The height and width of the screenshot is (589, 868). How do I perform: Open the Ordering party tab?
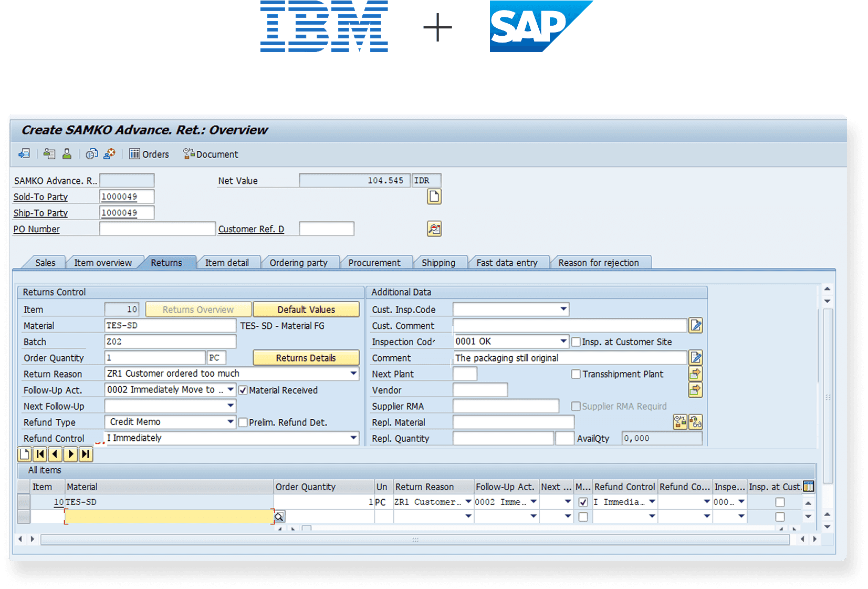[x=298, y=263]
